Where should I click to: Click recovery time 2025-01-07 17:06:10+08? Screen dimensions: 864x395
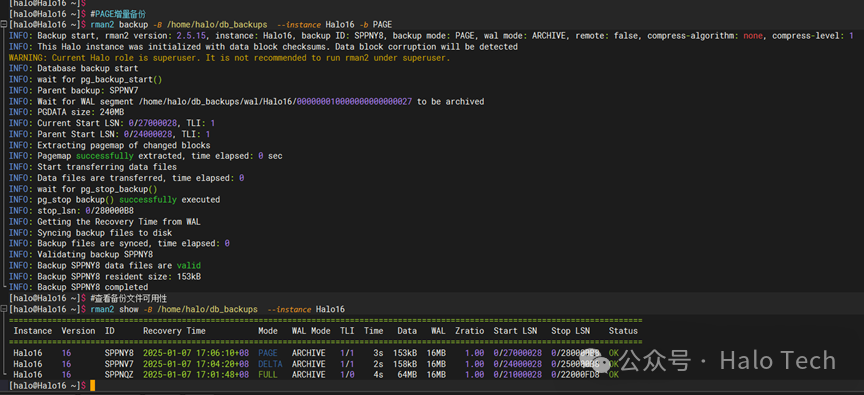coord(196,353)
